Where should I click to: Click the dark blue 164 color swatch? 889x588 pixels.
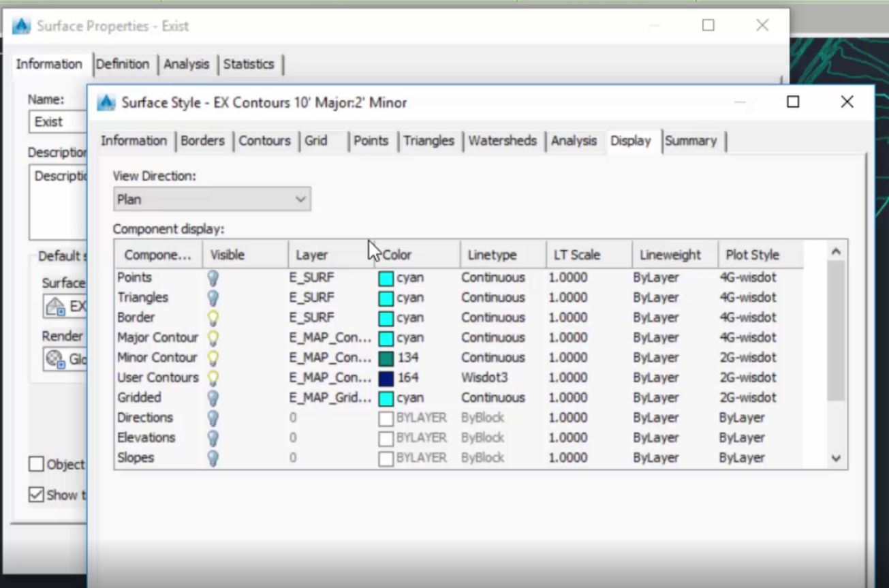click(386, 378)
